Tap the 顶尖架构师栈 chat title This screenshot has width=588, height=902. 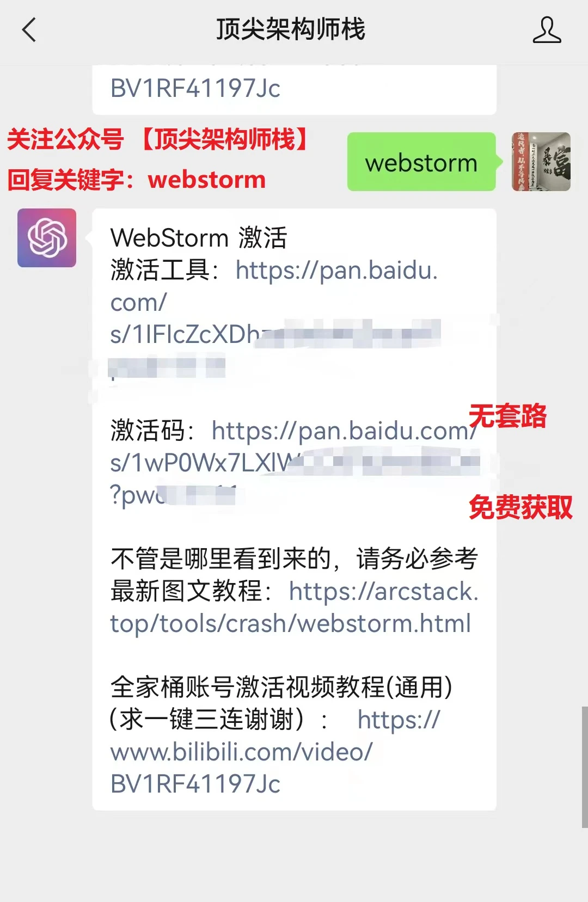[x=291, y=29]
